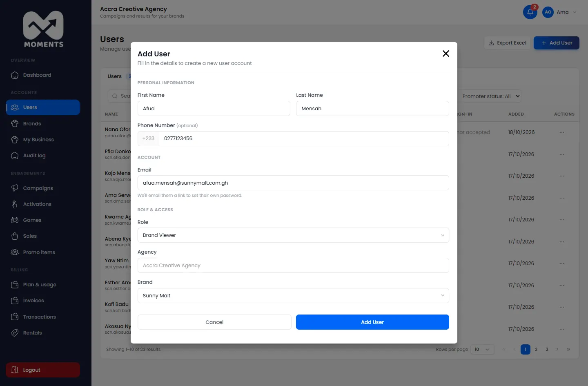The image size is (588, 386).
Task: Go to page 3
Action: [547, 350]
